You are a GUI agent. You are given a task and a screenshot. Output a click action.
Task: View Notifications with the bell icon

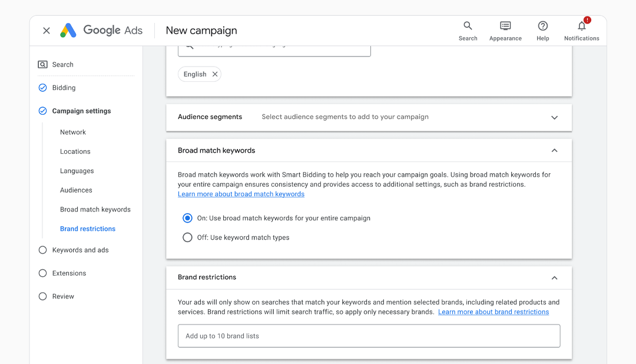pos(581,27)
